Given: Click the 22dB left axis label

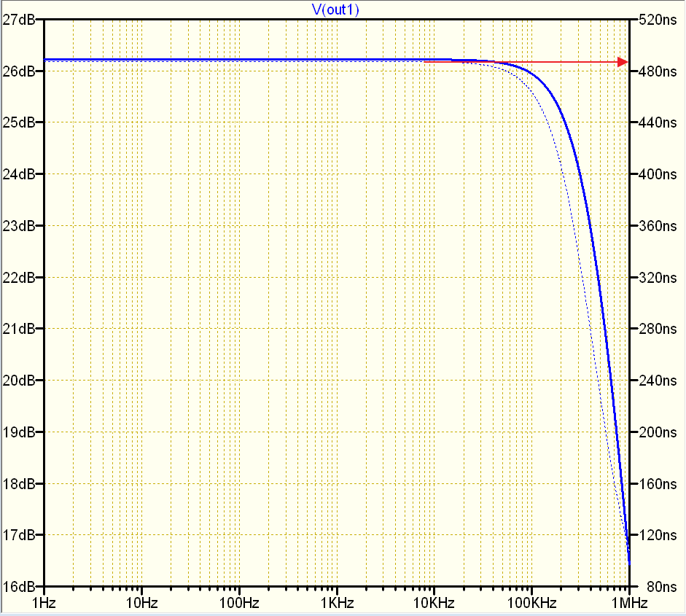Looking at the screenshot, I should pyautogui.click(x=19, y=277).
